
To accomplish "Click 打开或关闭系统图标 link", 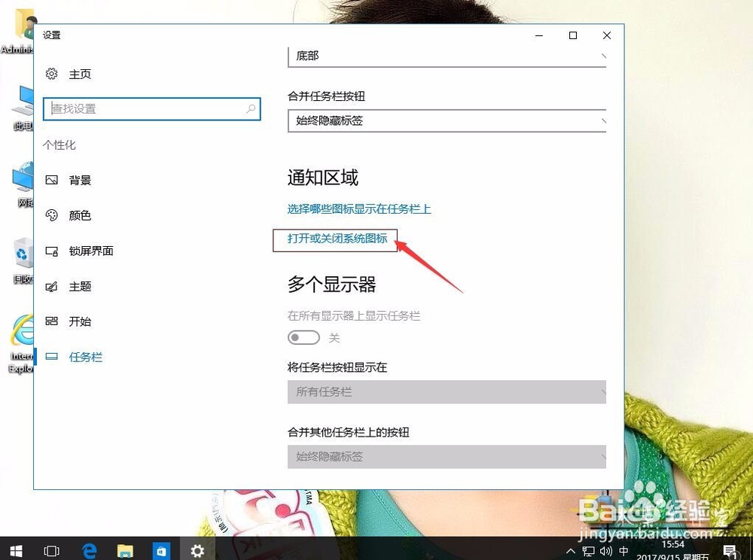I will point(334,239).
